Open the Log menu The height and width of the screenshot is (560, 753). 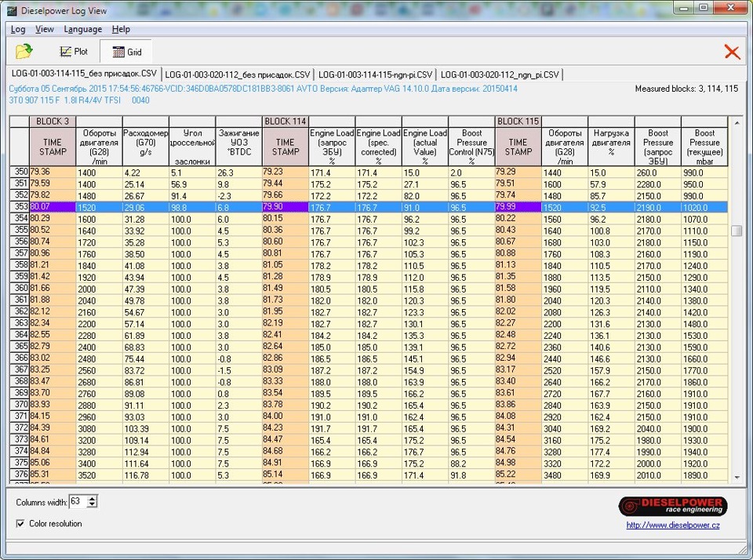click(18, 29)
